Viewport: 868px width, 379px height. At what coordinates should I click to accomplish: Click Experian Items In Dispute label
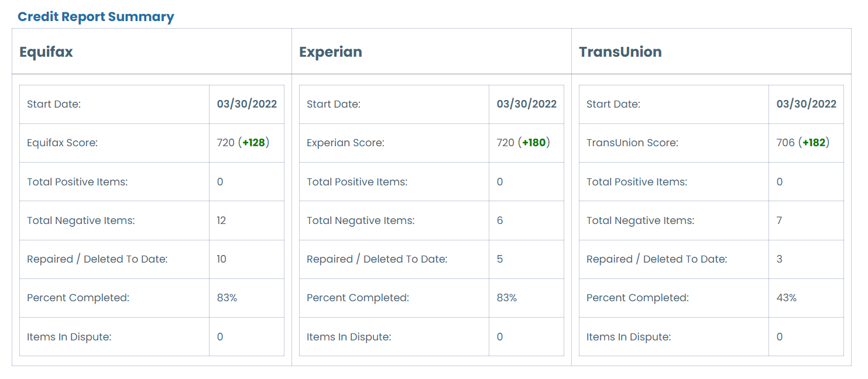point(349,337)
